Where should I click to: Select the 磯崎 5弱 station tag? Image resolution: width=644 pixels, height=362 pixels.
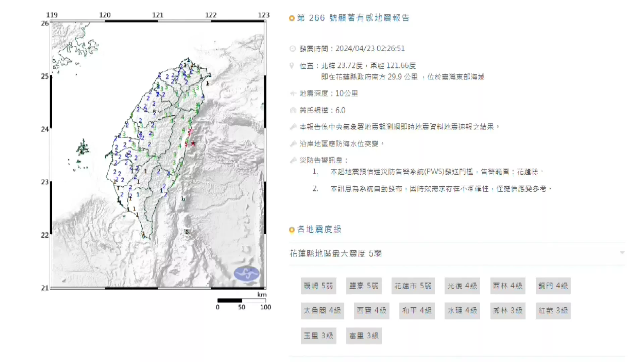[318, 286]
